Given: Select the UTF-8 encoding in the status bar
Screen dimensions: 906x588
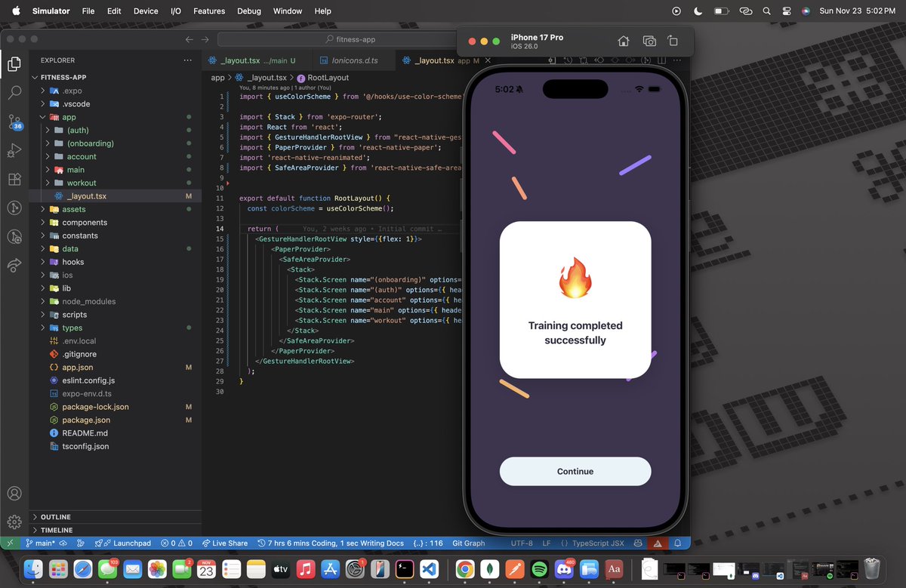Looking at the screenshot, I should (522, 543).
